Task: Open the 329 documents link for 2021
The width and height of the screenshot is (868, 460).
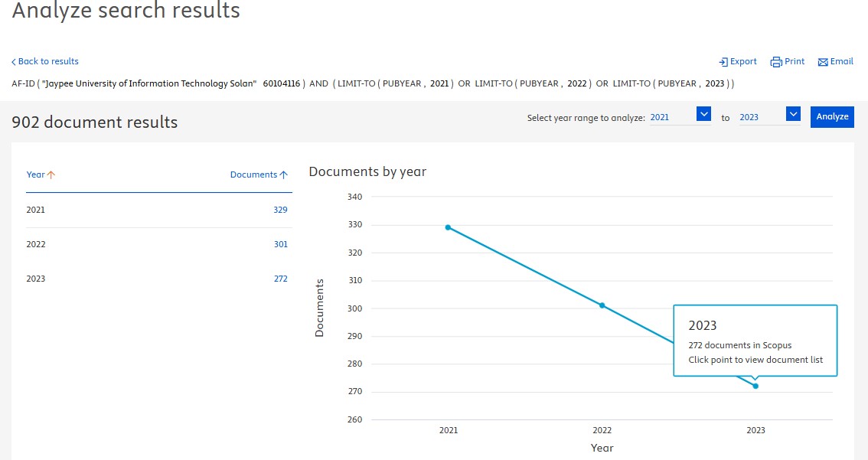Action: (x=280, y=210)
